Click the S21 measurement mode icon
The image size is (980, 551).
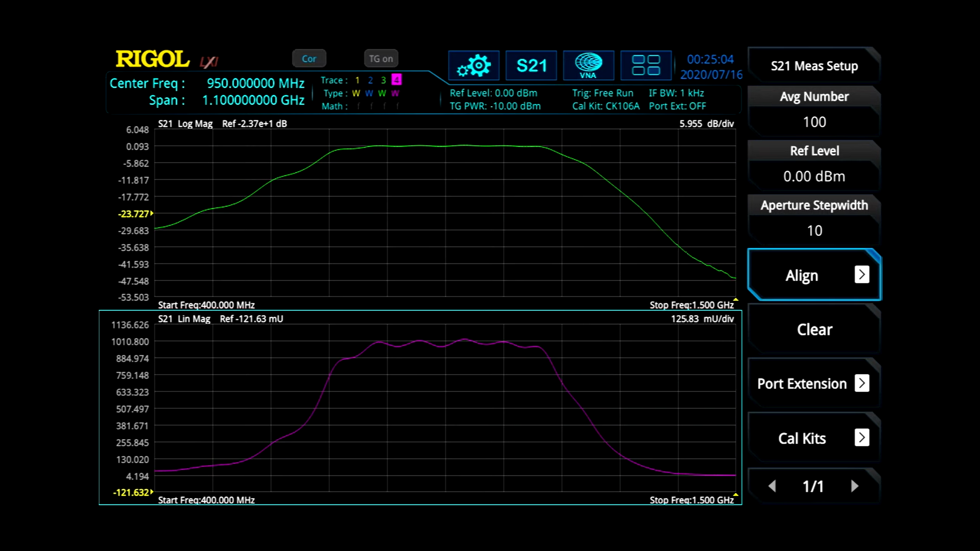pos(531,66)
